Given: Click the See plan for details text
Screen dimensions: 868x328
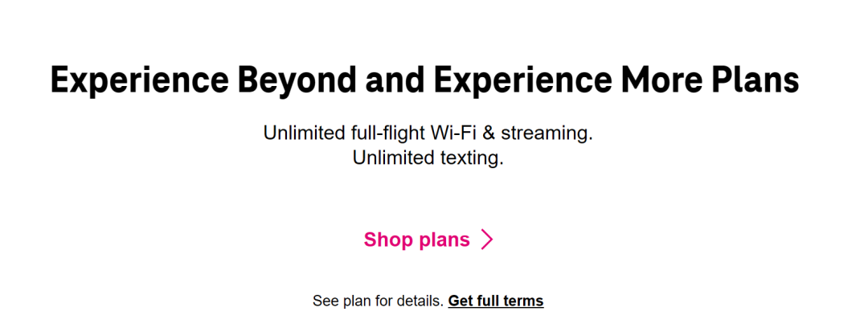Looking at the screenshot, I should point(378,301).
